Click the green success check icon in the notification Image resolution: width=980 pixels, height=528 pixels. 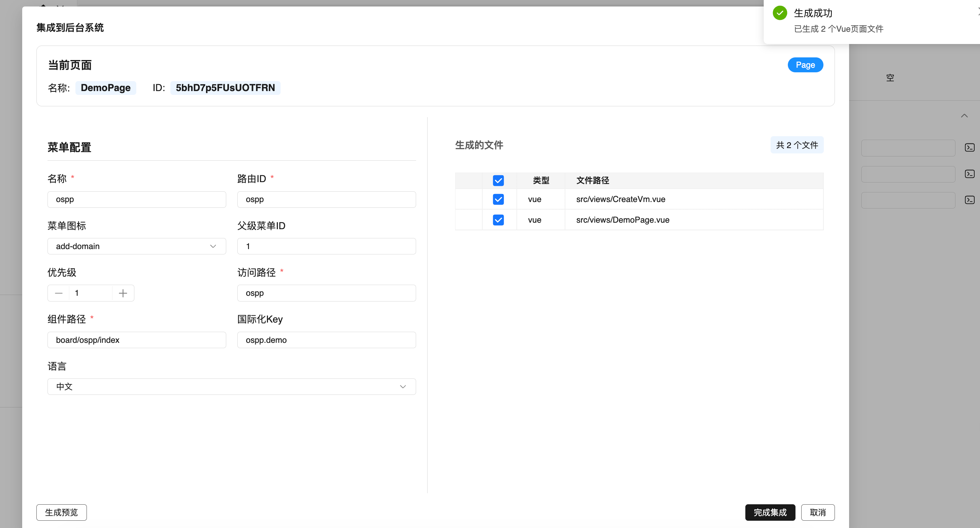[780, 13]
